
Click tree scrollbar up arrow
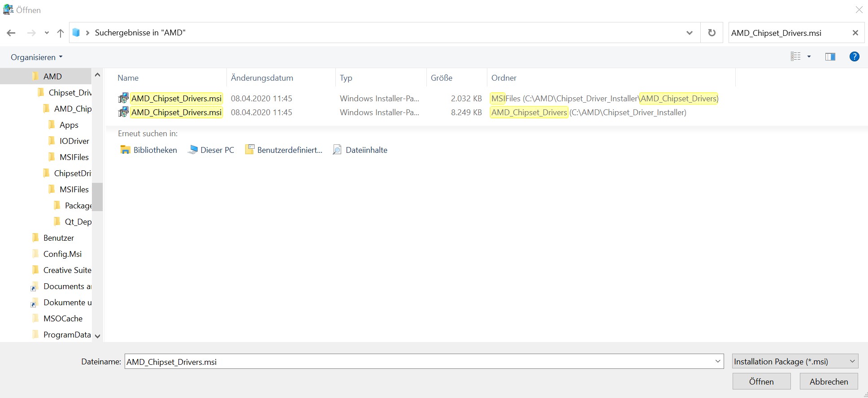tap(97, 74)
